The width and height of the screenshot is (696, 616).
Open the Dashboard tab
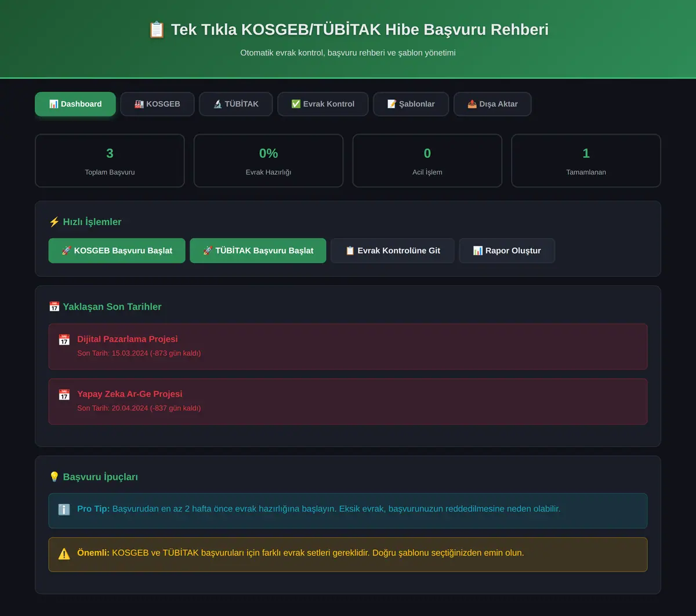[75, 104]
